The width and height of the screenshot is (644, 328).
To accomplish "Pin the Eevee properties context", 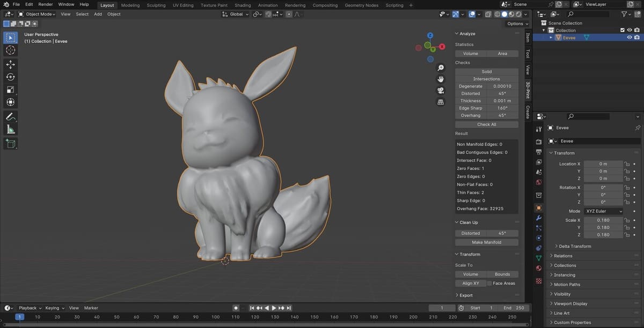I will (637, 128).
